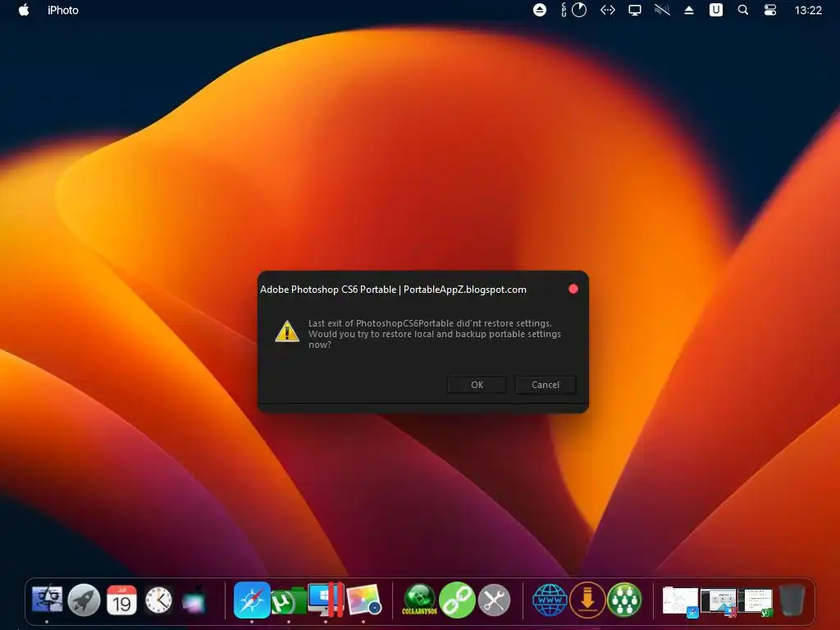The image size is (840, 630).
Task: Open the COLLABSYSOS dock icon
Action: pyautogui.click(x=419, y=600)
